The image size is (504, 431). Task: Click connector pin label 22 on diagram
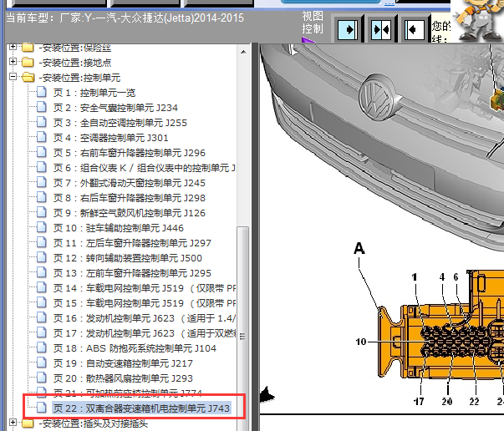(x=475, y=402)
